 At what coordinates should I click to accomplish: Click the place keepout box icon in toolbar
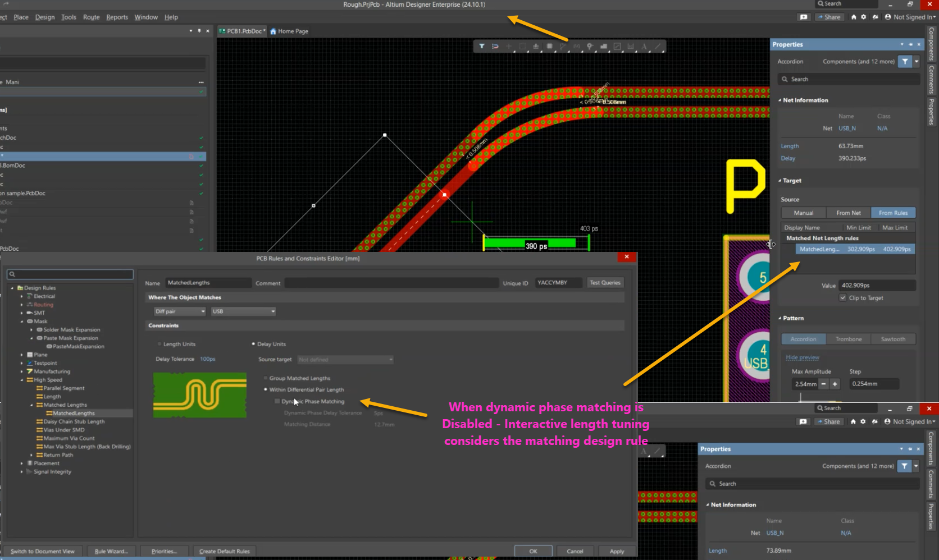click(x=617, y=47)
